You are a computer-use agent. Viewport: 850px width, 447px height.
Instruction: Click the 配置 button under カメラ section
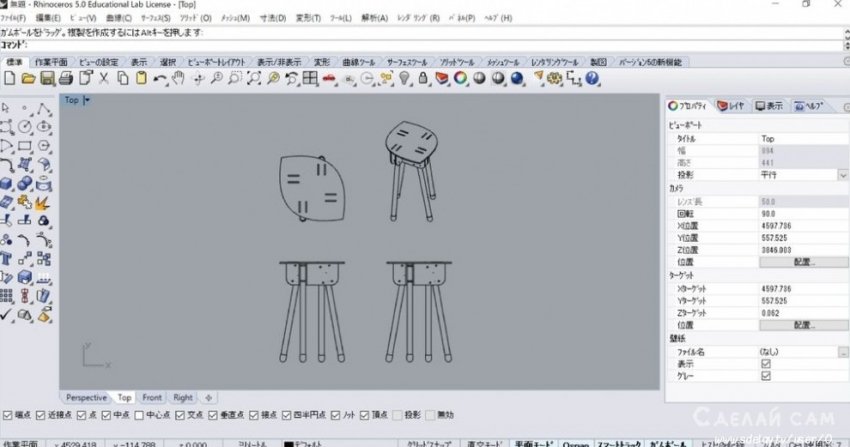(803, 260)
